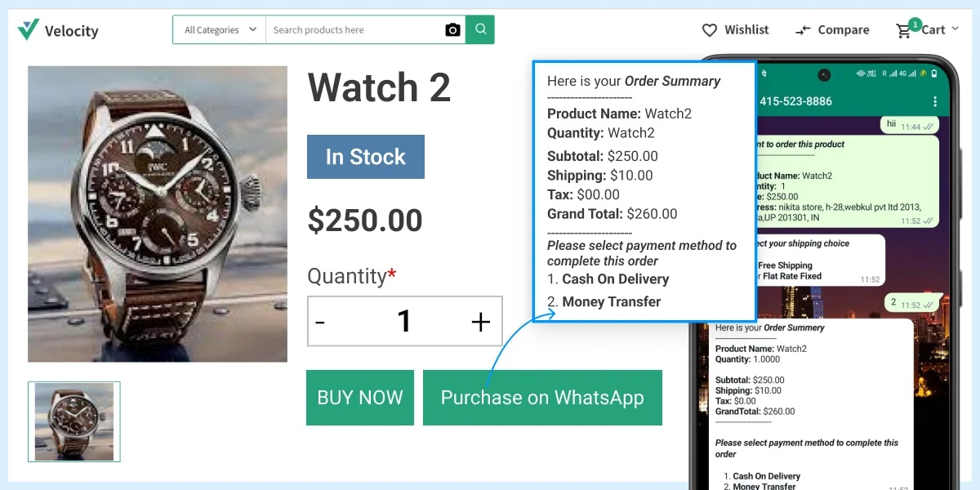Screen dimensions: 980x490
Task: Click Purchase on WhatsApp button
Action: 542,398
